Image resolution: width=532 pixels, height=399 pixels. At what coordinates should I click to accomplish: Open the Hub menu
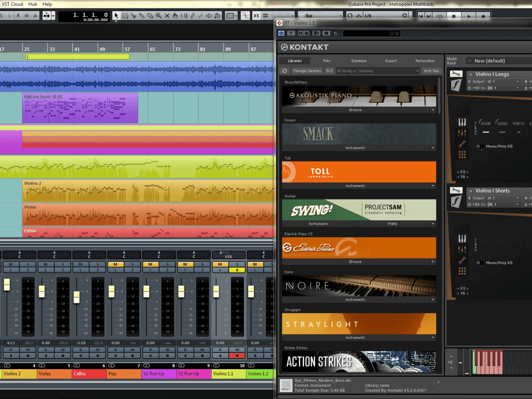click(32, 4)
